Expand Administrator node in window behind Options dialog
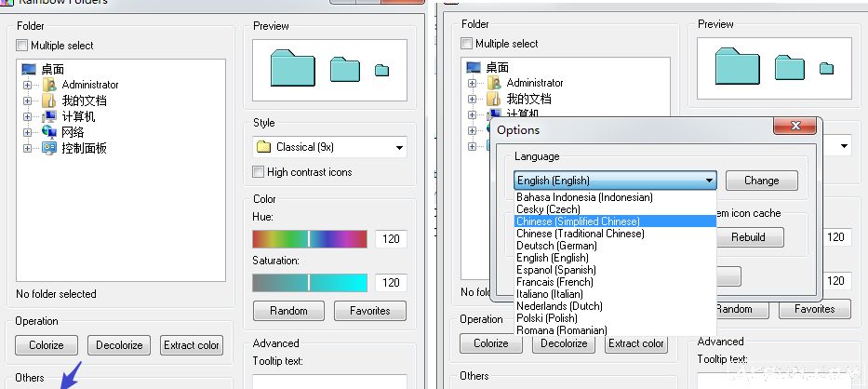 (472, 83)
